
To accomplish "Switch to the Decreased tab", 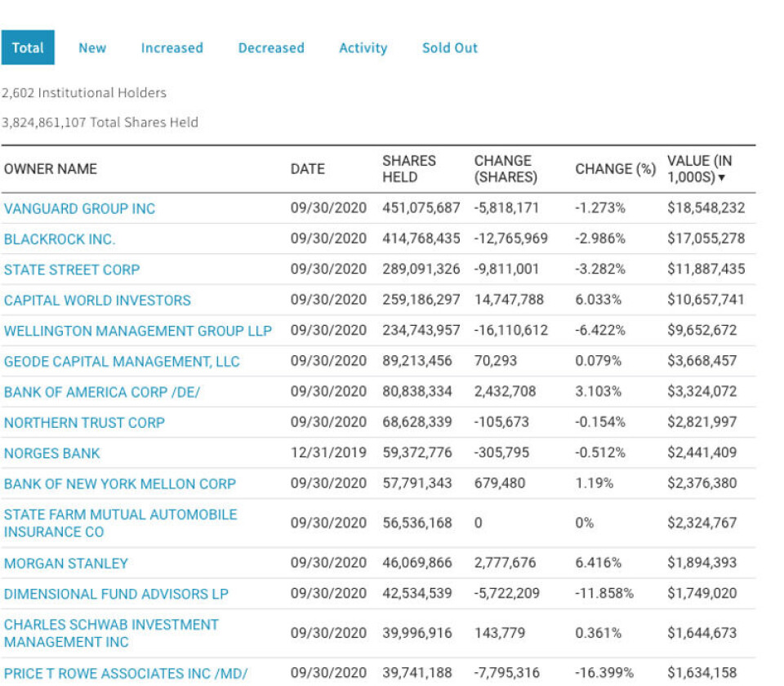I will coord(271,48).
